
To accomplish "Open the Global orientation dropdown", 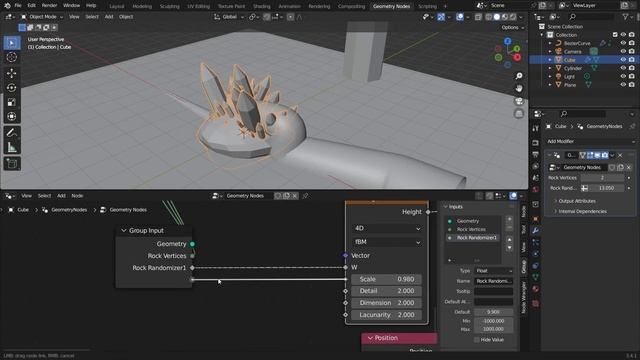I will tap(229, 17).
